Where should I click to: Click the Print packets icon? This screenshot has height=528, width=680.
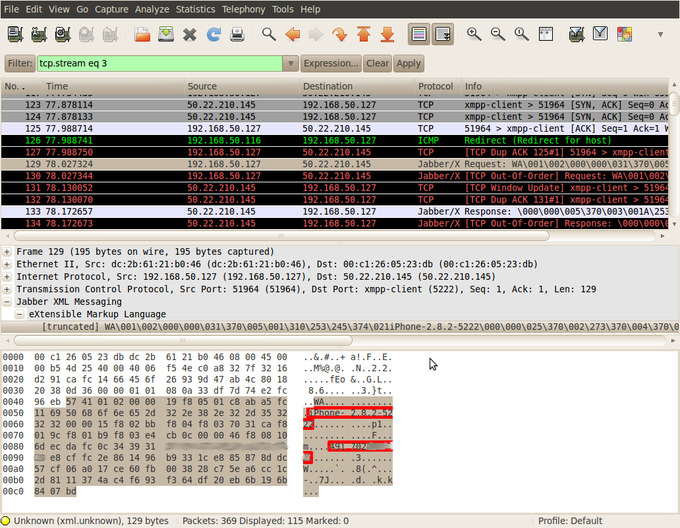pos(237,34)
